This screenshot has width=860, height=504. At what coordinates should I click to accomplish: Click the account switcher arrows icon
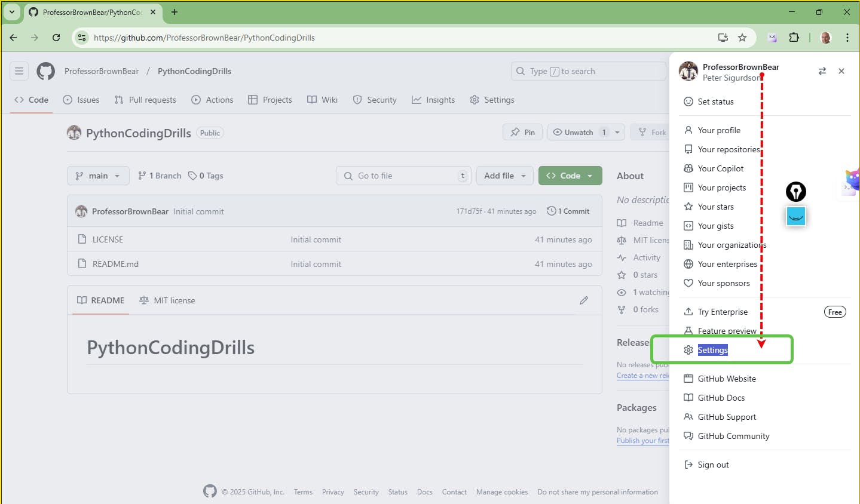pyautogui.click(x=822, y=71)
